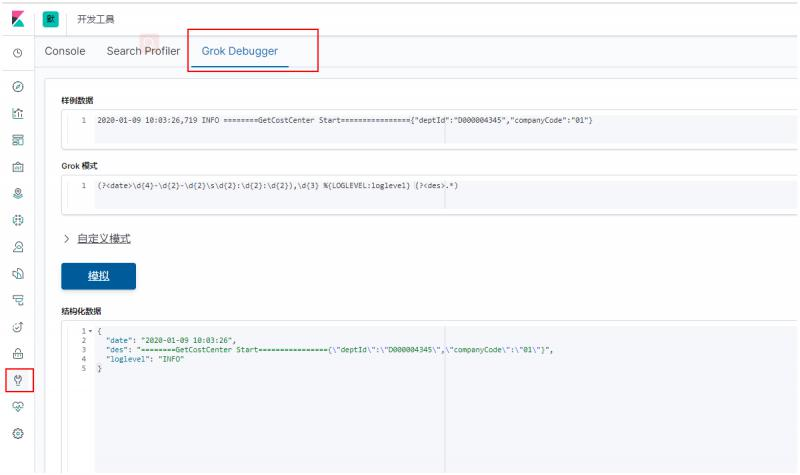Click the 自定义模式 link text
Viewport: 800px width, 475px height.
pyautogui.click(x=104, y=238)
